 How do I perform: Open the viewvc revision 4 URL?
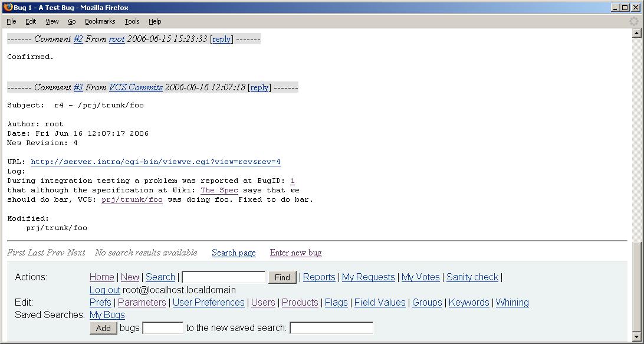point(155,162)
